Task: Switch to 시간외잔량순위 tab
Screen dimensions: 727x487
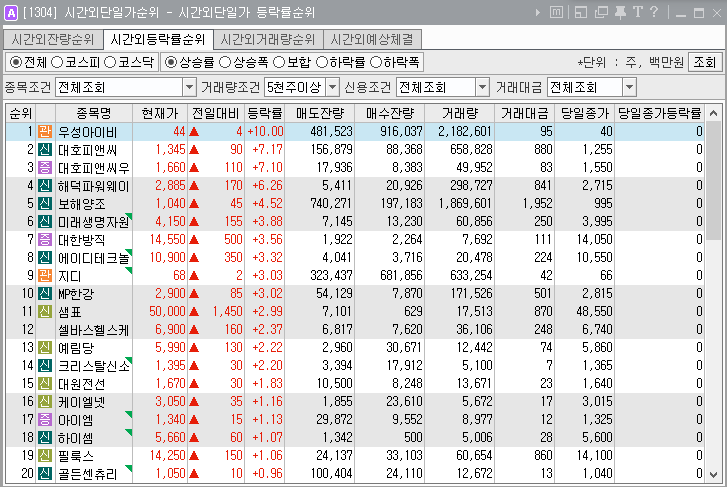Action: [53, 39]
